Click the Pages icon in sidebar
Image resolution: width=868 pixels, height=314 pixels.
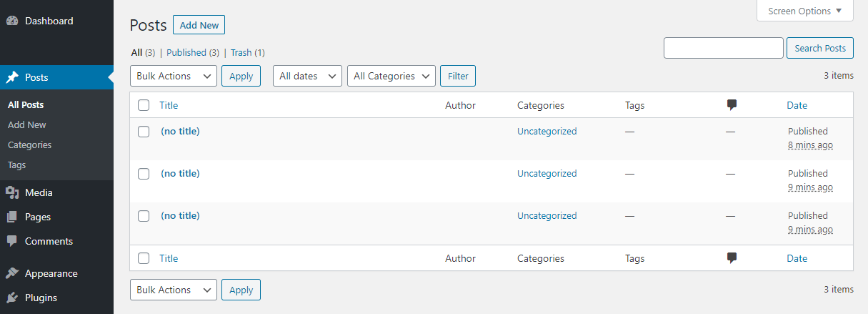tap(12, 217)
